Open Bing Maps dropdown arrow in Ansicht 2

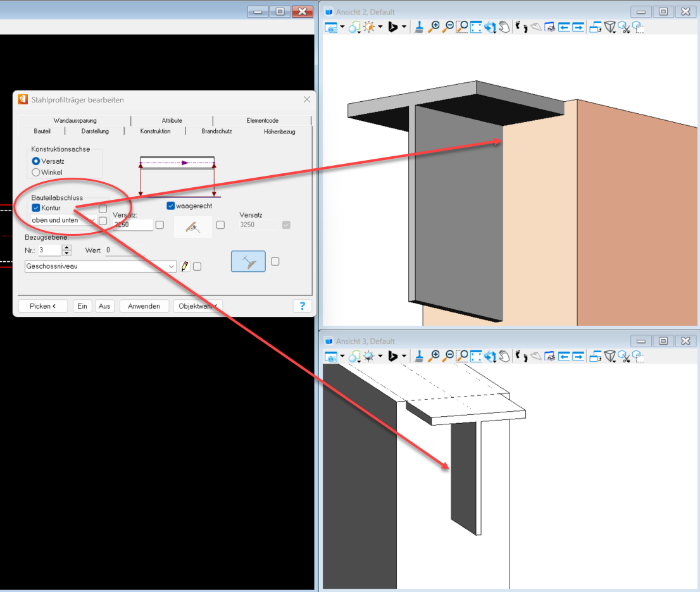coord(404,27)
